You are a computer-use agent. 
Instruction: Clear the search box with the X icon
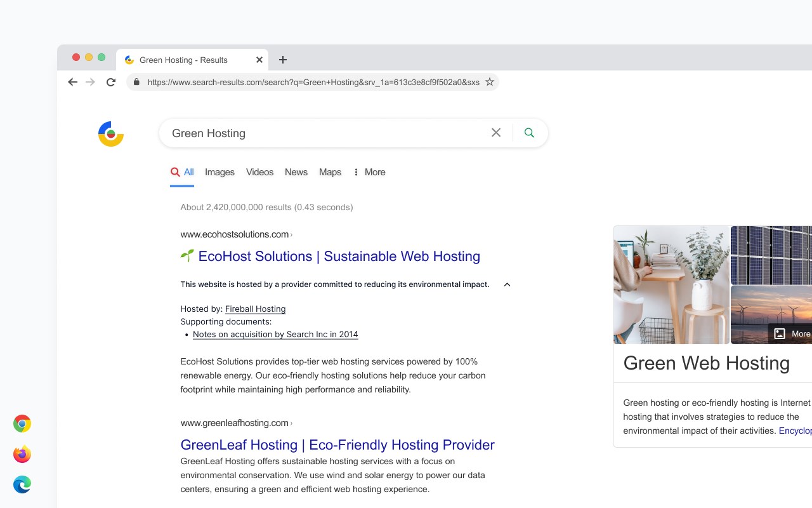tap(496, 133)
